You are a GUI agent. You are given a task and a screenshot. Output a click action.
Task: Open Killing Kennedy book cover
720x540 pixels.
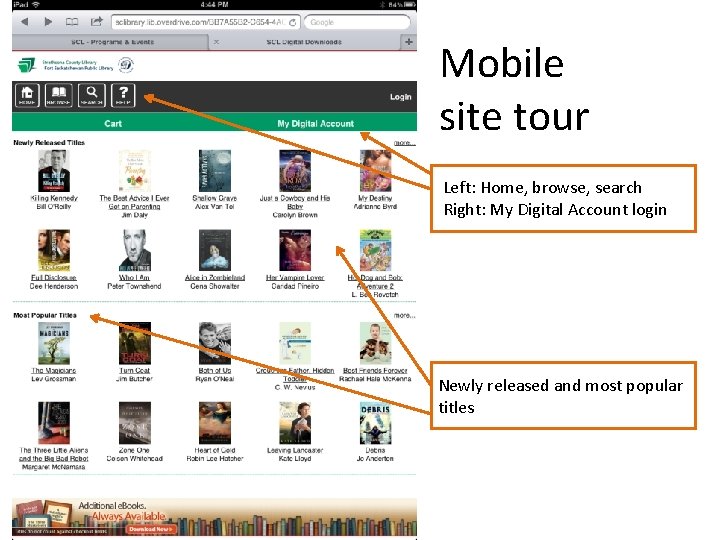pos(54,171)
